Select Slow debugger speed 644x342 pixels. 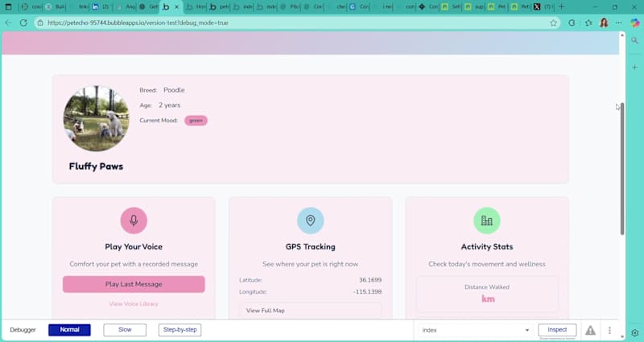125,330
